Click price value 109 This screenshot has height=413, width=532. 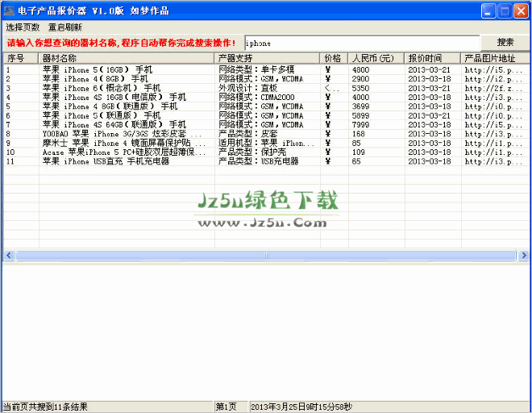(358, 152)
